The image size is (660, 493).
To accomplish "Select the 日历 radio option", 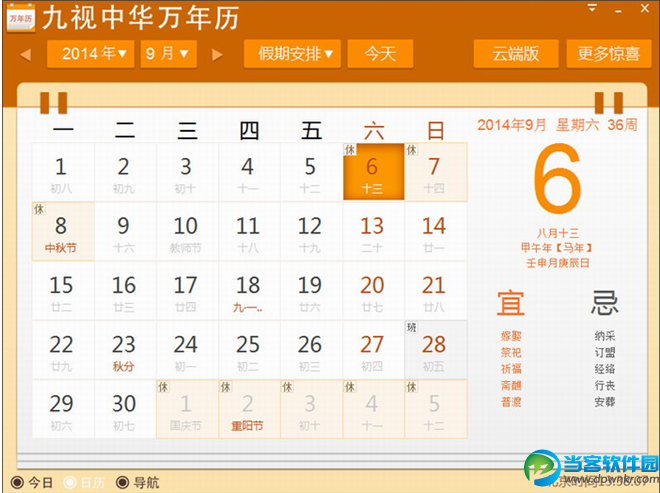I will [x=84, y=482].
